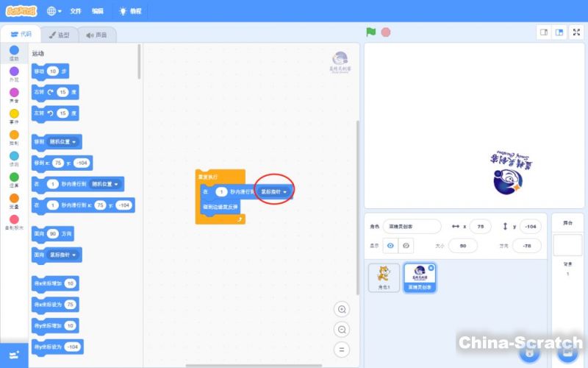The width and height of the screenshot is (588, 368).
Task: Zoom in on the code workspace
Action: point(341,309)
